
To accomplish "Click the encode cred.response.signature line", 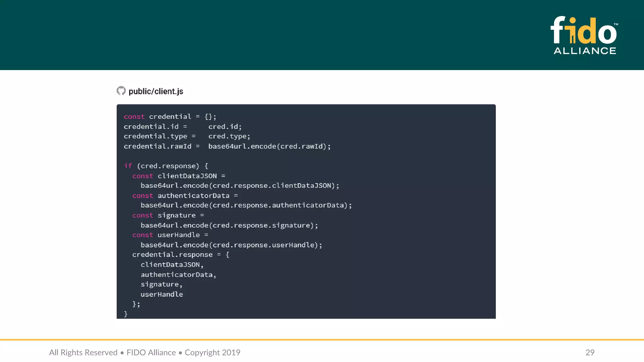I will point(229,225).
